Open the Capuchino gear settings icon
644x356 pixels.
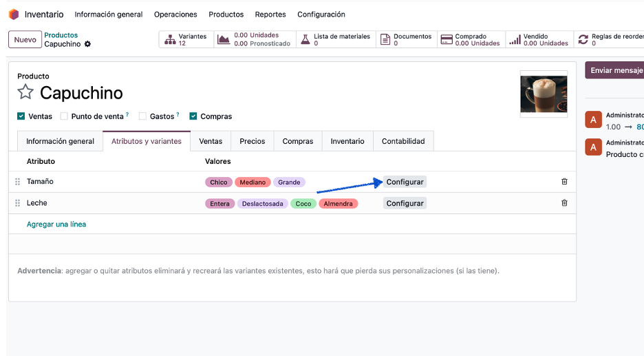click(x=87, y=44)
